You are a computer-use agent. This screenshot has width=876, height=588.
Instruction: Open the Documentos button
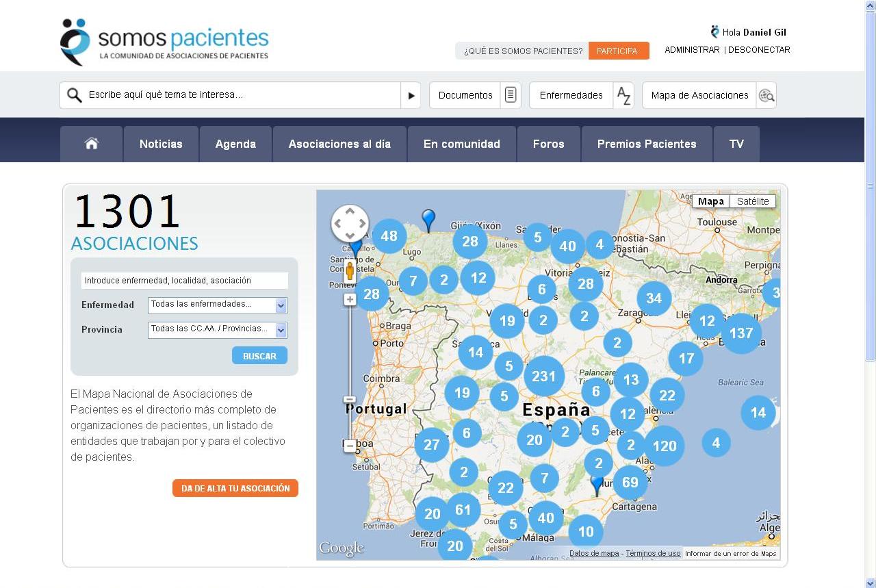(x=475, y=95)
